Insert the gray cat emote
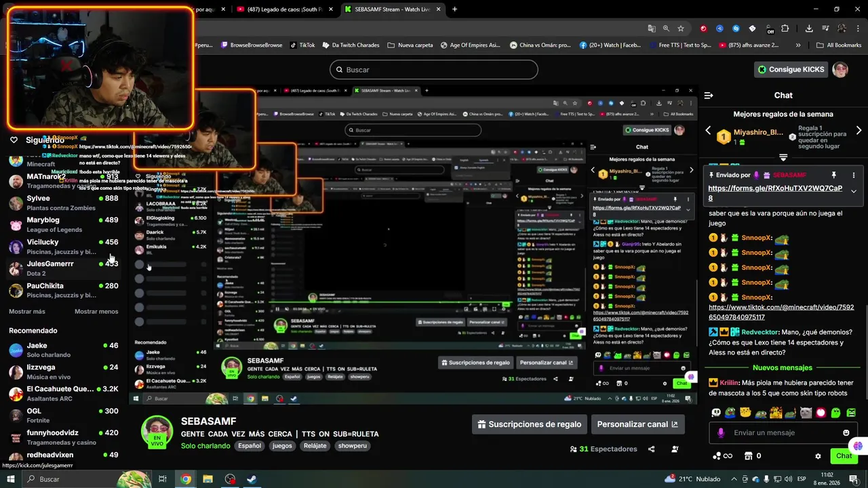 coord(806,412)
